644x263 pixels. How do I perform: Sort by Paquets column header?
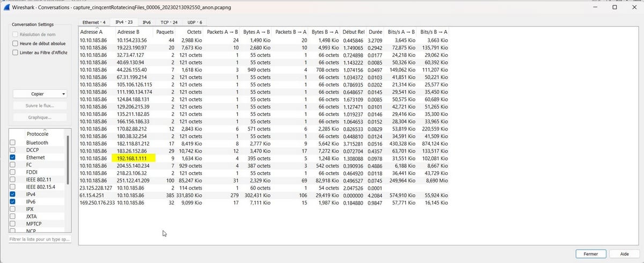(165, 32)
